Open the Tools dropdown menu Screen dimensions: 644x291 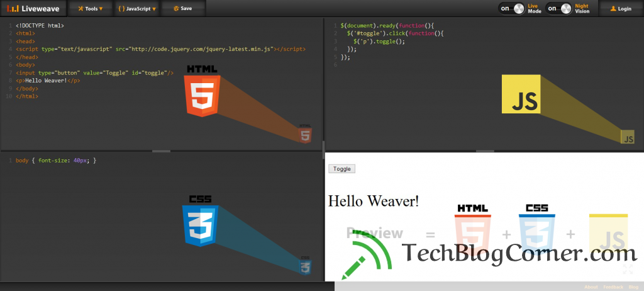91,8
